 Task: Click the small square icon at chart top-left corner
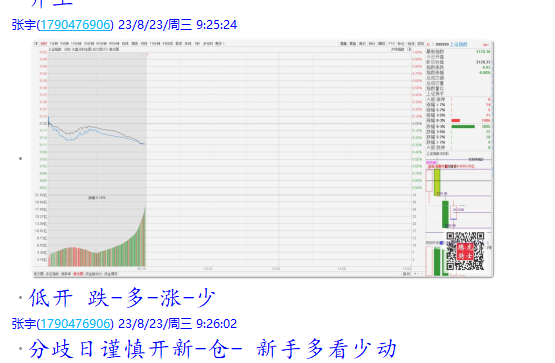click(35, 44)
